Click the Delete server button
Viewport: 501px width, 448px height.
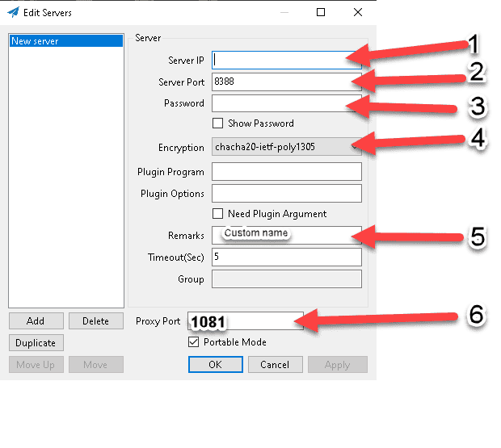pos(96,321)
